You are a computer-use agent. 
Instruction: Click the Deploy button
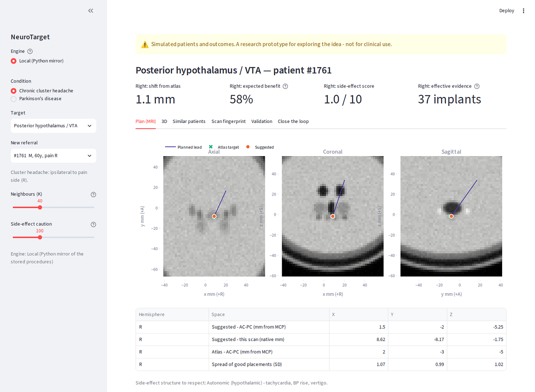tap(507, 11)
